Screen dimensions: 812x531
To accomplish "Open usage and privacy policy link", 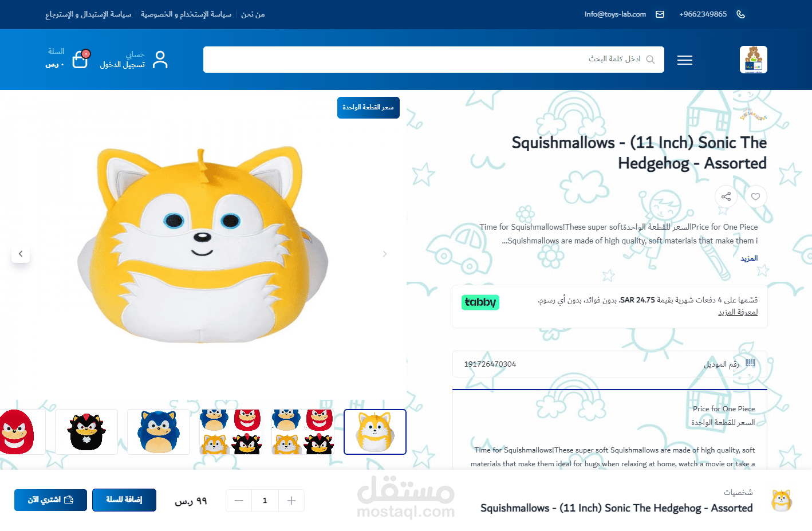I will [186, 14].
